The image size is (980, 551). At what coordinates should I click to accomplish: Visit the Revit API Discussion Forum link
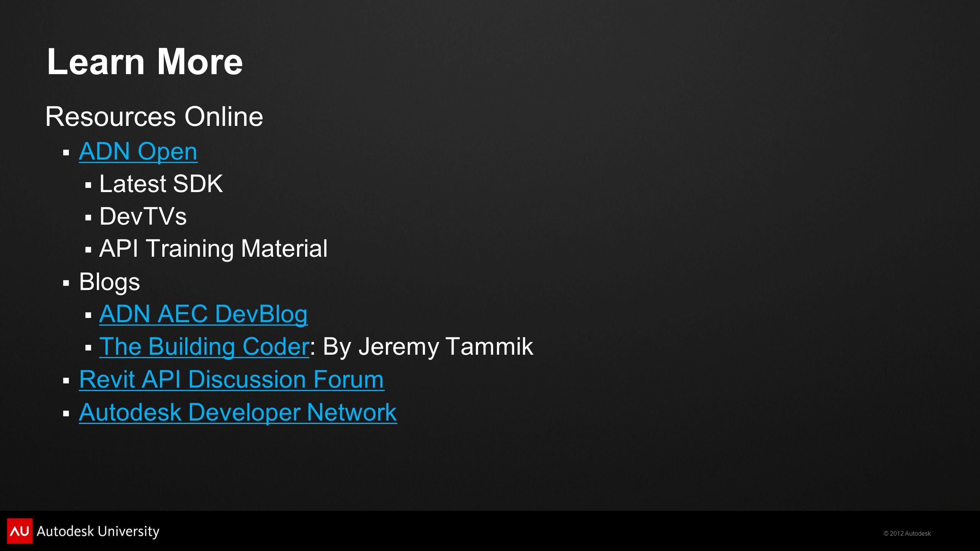[x=231, y=380]
